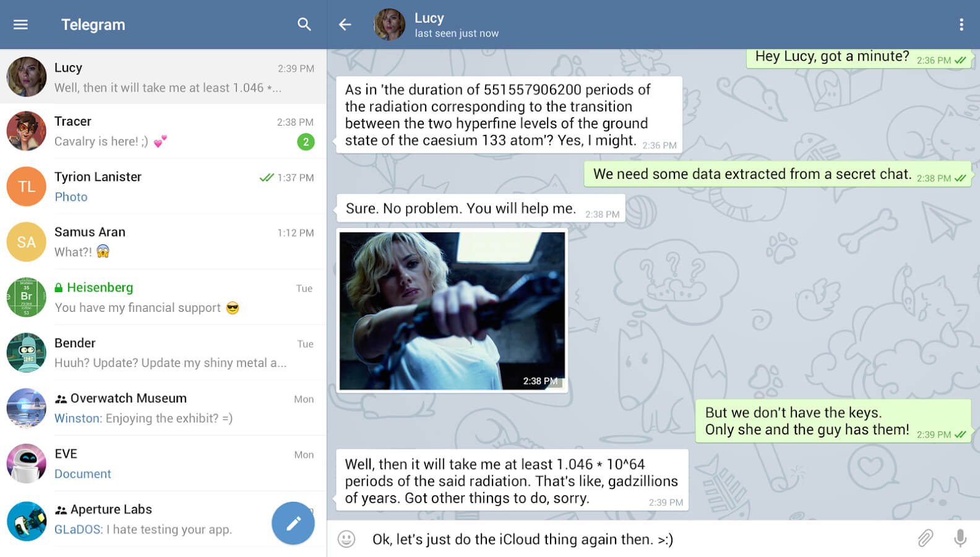This screenshot has width=980, height=557.
Task: Open Lucy's profile avatar in header
Action: pyautogui.click(x=389, y=25)
